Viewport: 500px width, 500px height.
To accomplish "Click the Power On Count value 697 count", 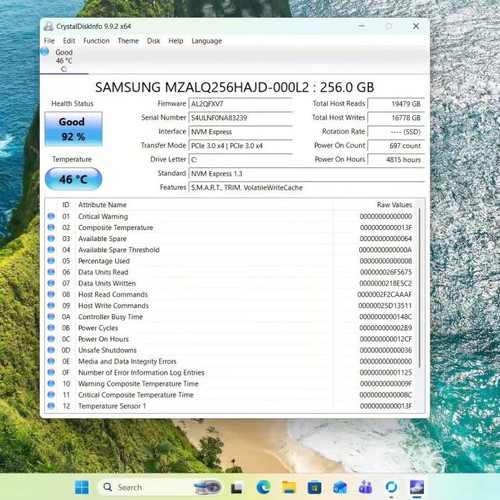I will [396, 146].
